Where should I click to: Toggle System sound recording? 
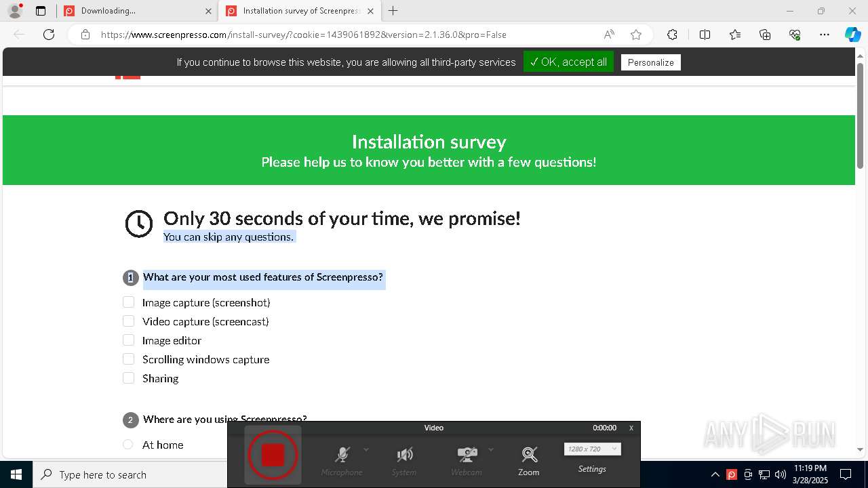(404, 460)
